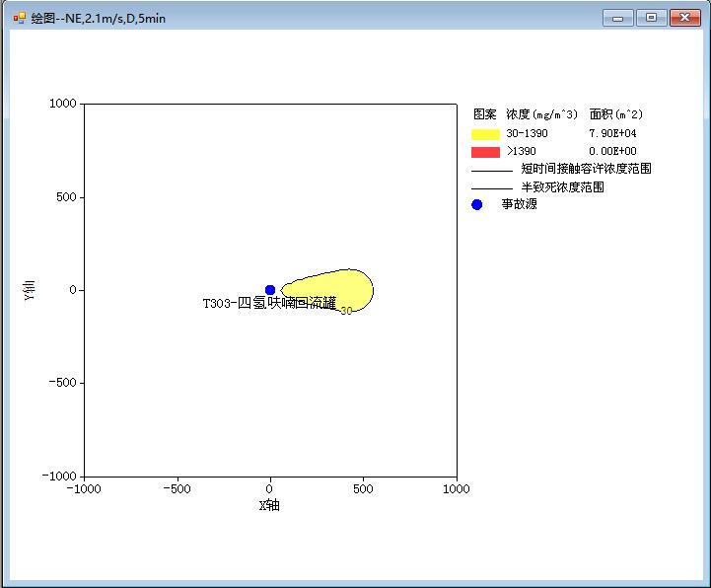Click the Y轴 axis title
This screenshot has height=588, width=711.
pyautogui.click(x=30, y=290)
